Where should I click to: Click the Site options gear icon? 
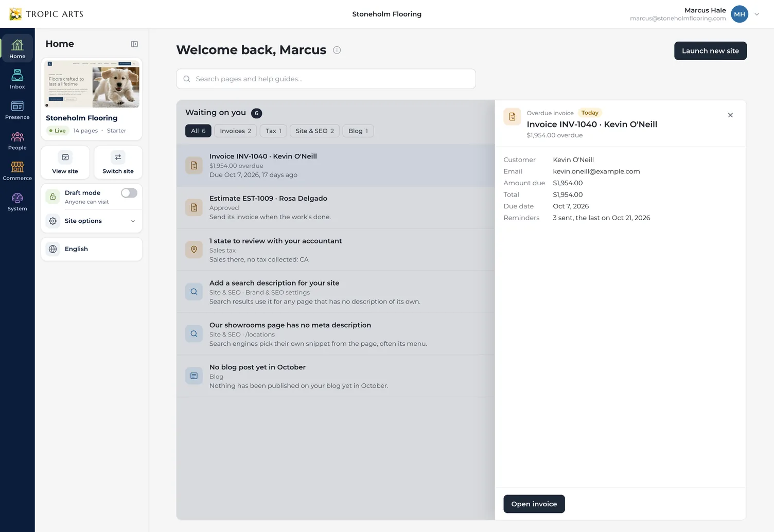pos(52,221)
